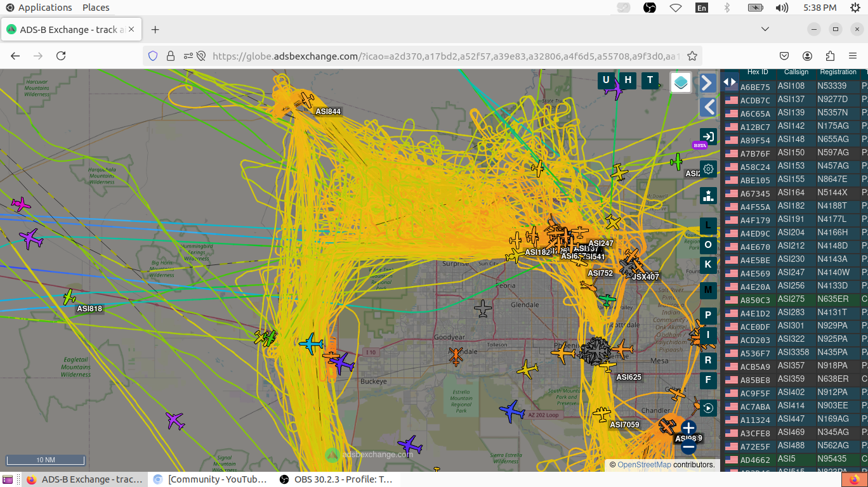Sort table by Registration column
Screen dimensions: 868x487
[x=838, y=72]
